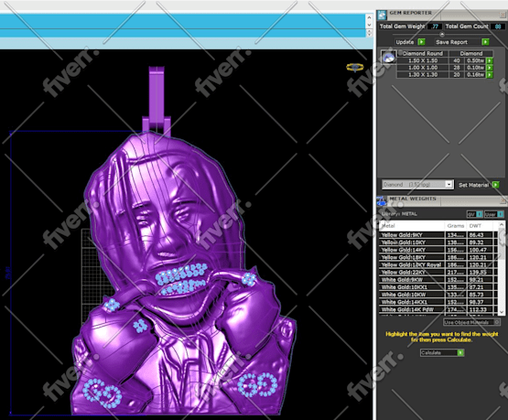Click green arrow next to Update

click(x=421, y=42)
